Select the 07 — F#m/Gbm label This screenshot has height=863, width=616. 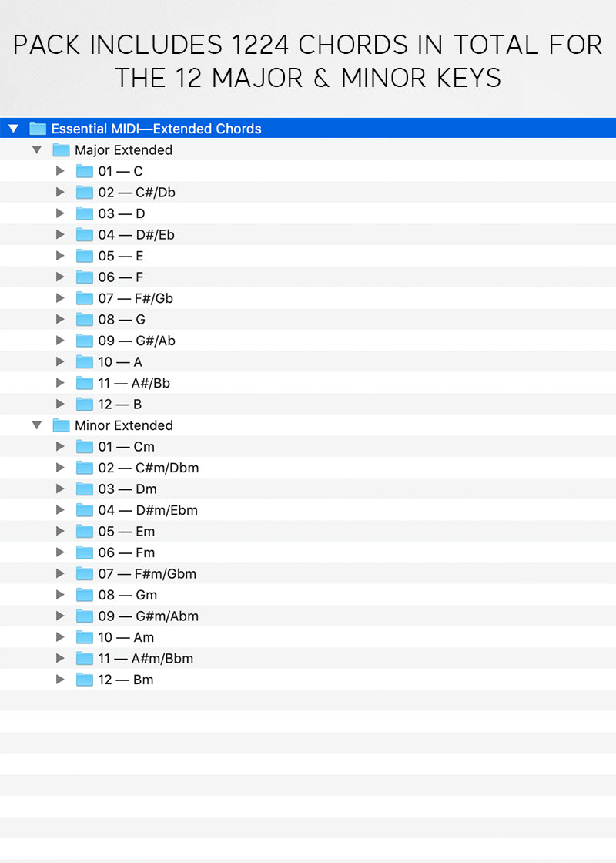click(147, 573)
